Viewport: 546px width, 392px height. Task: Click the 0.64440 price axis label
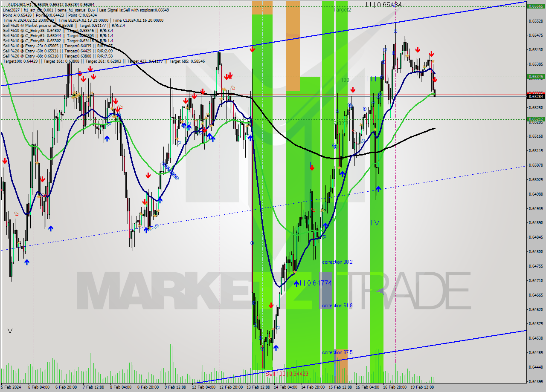pos(536,367)
